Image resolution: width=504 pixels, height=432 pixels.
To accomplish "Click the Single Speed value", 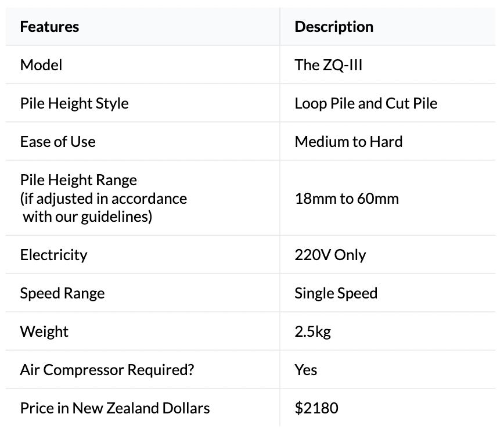I will click(x=336, y=293).
